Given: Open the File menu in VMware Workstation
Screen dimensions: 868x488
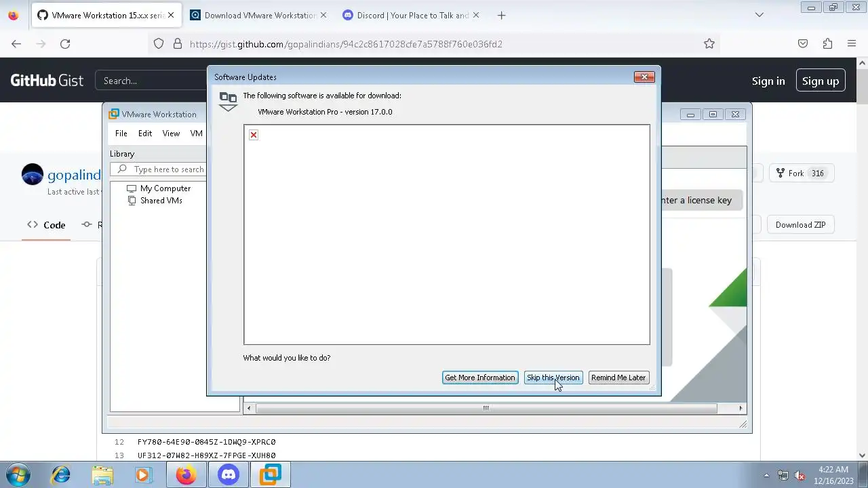Looking at the screenshot, I should (x=121, y=134).
